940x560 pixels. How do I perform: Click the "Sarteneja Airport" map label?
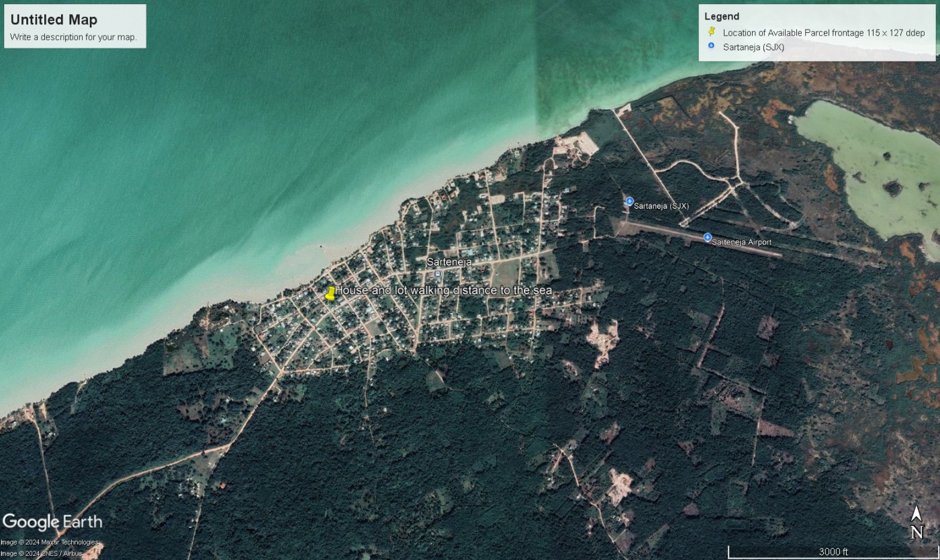[741, 242]
